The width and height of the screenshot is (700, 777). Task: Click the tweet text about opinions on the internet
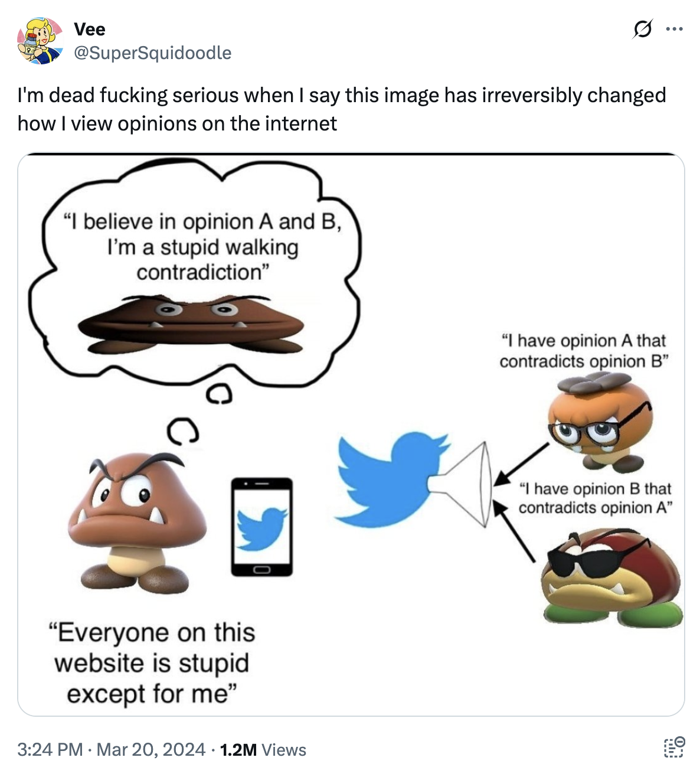pyautogui.click(x=341, y=109)
